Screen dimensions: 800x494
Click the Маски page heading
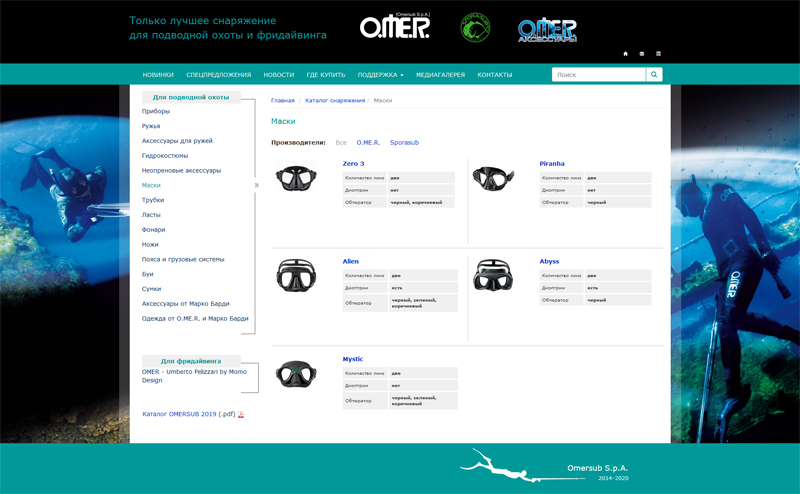click(283, 121)
